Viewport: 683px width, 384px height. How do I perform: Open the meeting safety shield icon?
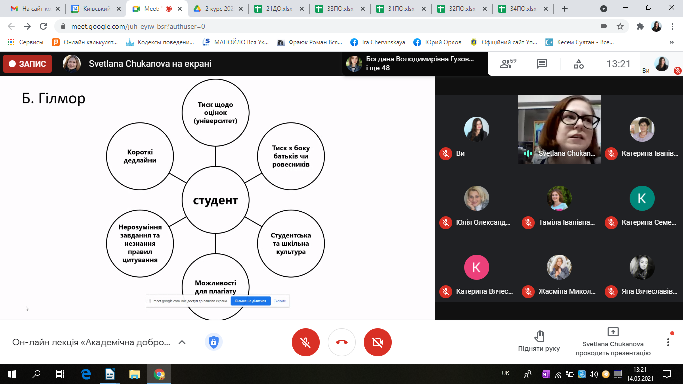pos(213,342)
